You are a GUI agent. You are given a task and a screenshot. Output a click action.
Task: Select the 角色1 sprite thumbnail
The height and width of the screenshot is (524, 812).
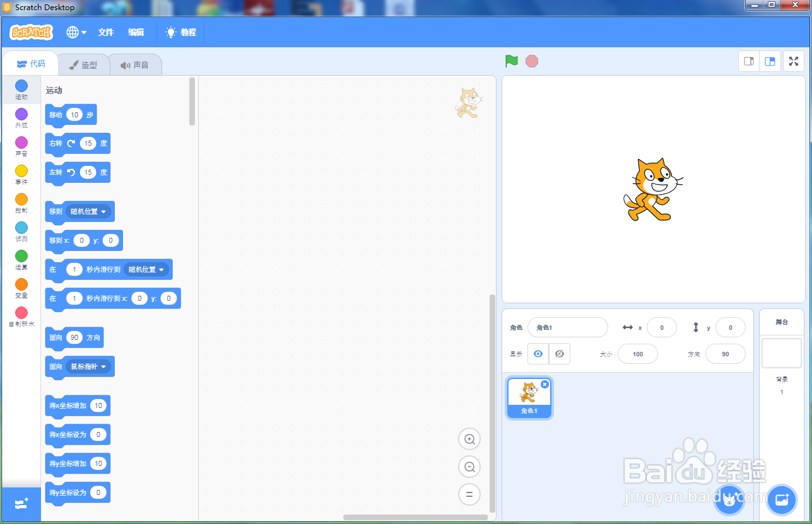pyautogui.click(x=529, y=399)
